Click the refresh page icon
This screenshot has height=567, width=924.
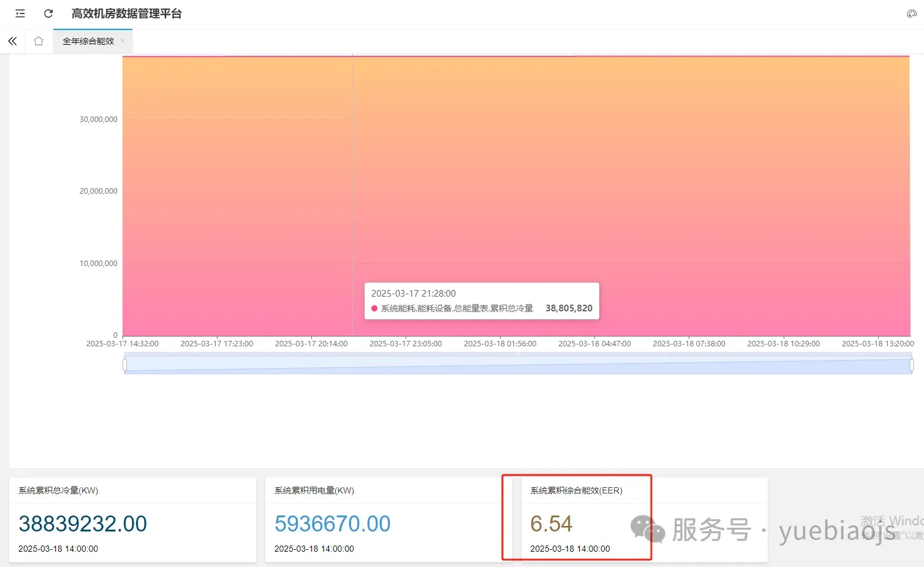point(48,13)
